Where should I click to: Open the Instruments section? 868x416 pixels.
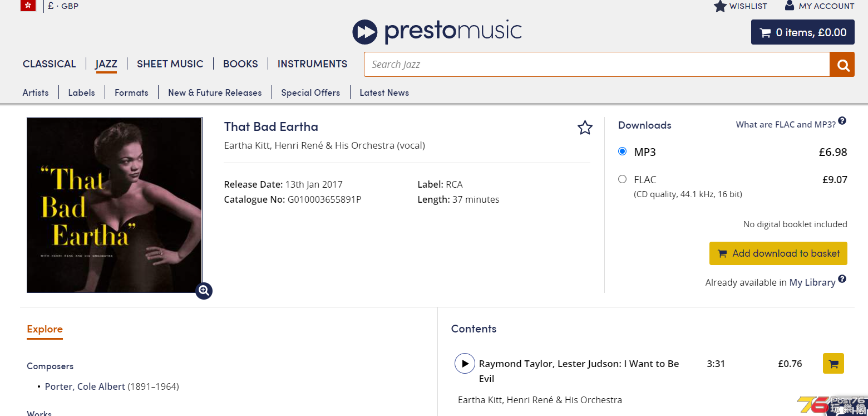point(312,64)
